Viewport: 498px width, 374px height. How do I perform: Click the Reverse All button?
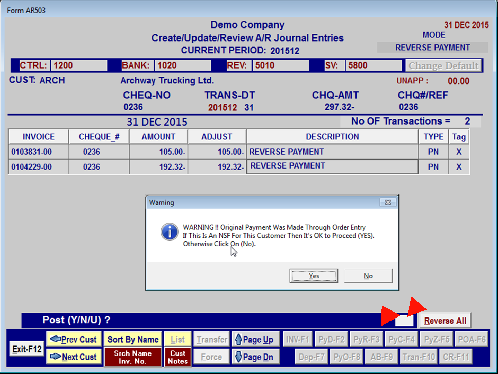click(445, 321)
